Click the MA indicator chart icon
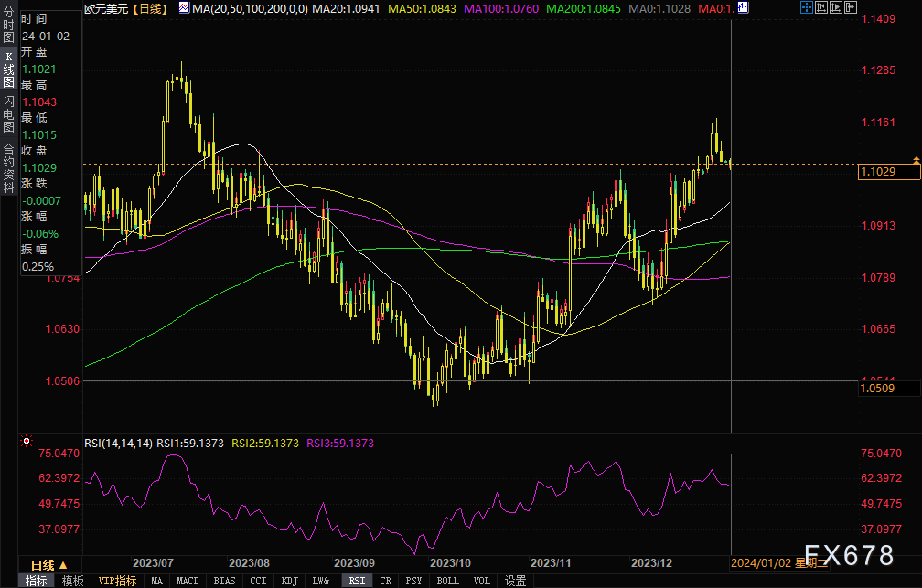 tap(184, 8)
